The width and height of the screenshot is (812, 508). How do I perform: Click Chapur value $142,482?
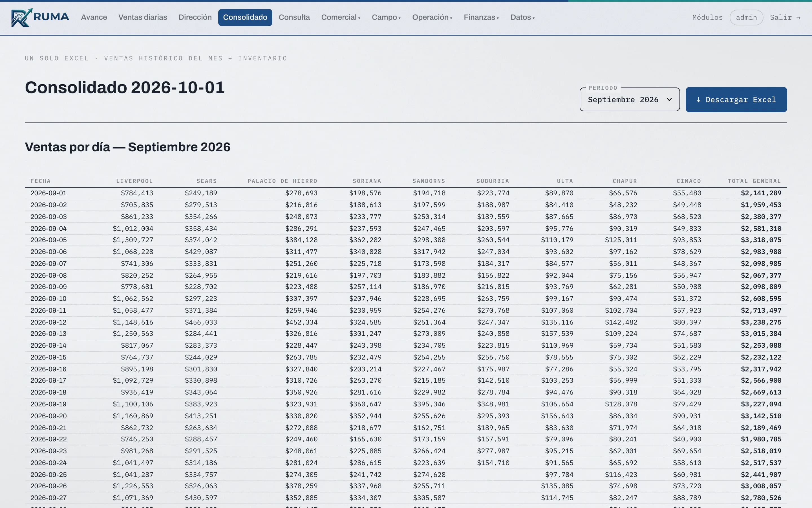click(621, 322)
